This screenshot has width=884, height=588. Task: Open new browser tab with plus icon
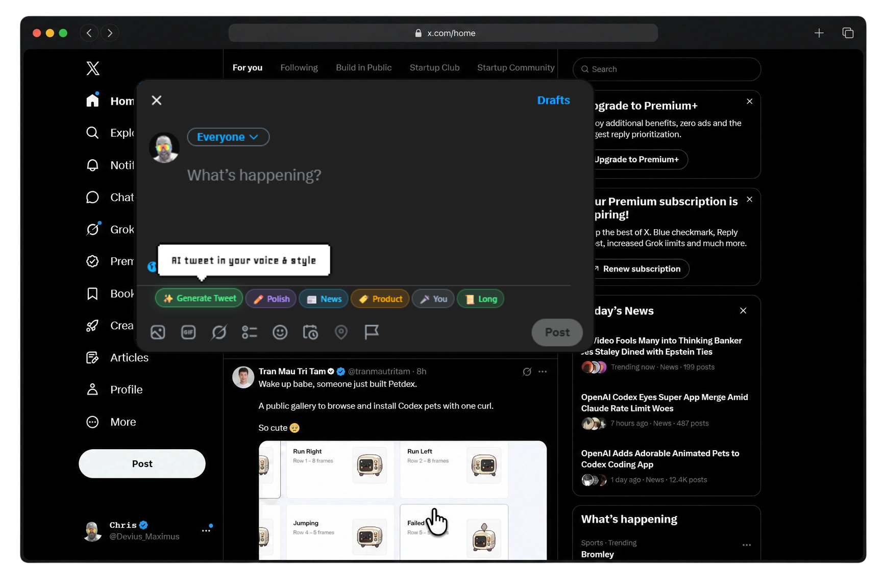[x=819, y=33]
